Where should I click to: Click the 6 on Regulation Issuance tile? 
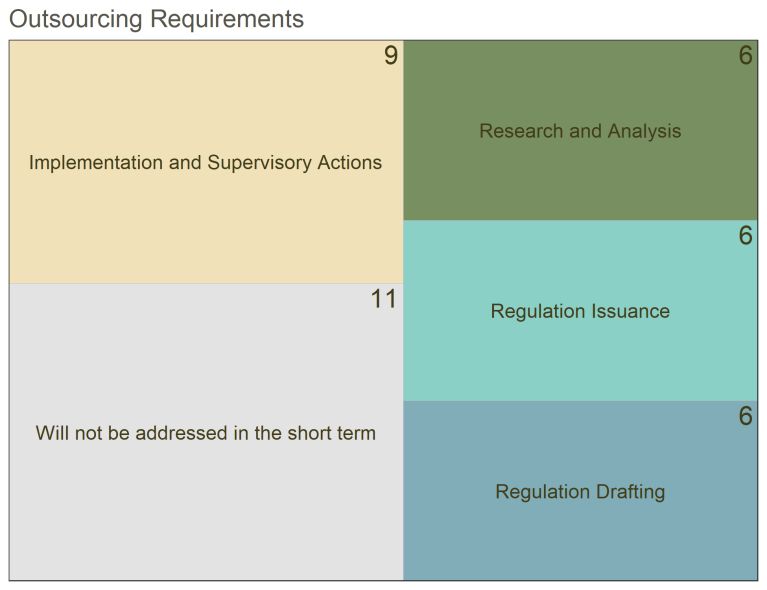tap(745, 235)
